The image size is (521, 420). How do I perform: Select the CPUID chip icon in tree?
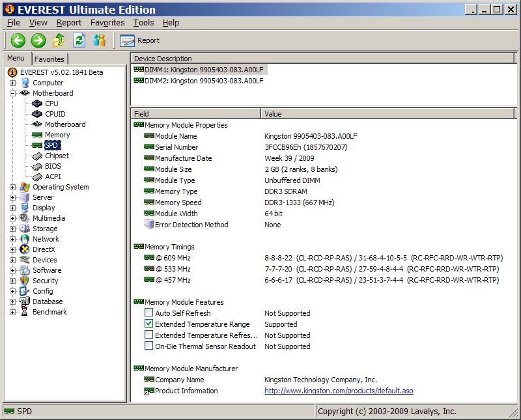click(x=37, y=114)
